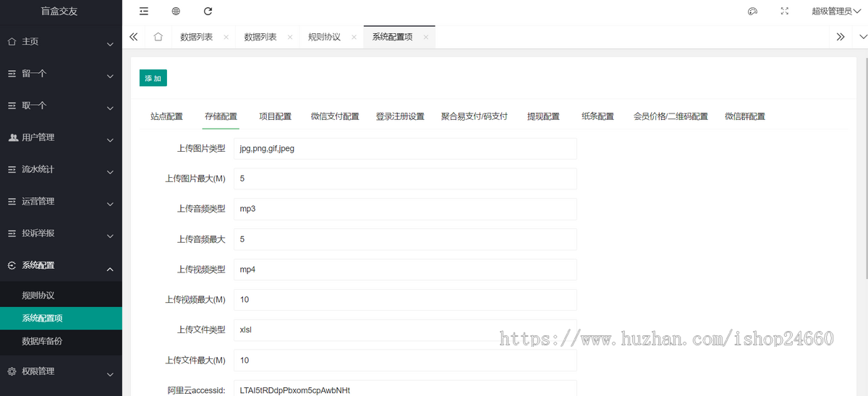Viewport: 868px width, 396px height.
Task: Open 超级管理员 user dropdown
Action: point(836,11)
